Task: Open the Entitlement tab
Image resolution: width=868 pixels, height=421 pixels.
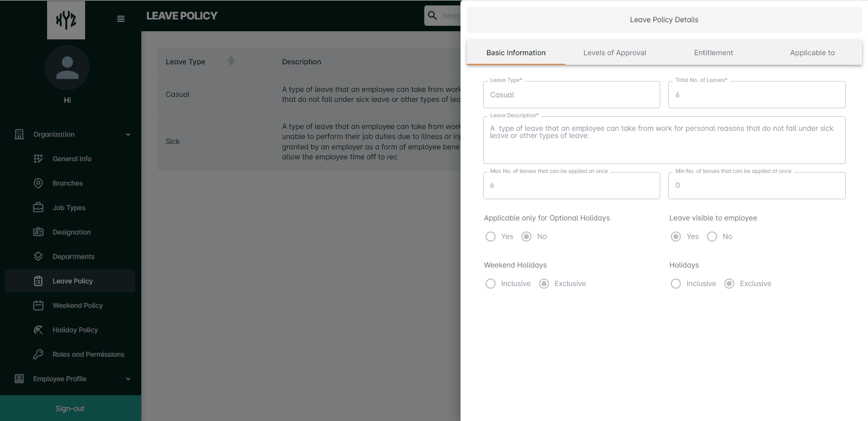Action: pyautogui.click(x=713, y=53)
